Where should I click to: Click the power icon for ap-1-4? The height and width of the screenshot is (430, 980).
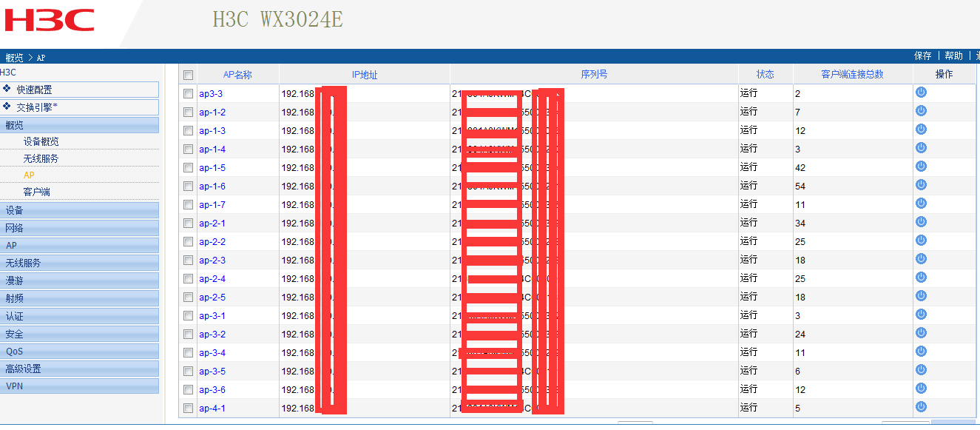point(921,148)
